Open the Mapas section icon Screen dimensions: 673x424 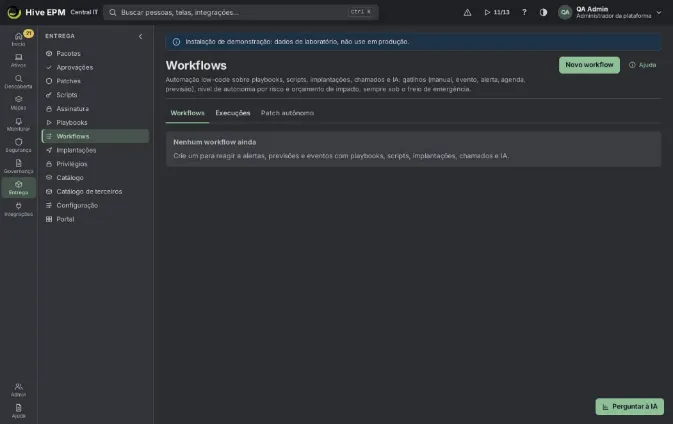(18, 103)
